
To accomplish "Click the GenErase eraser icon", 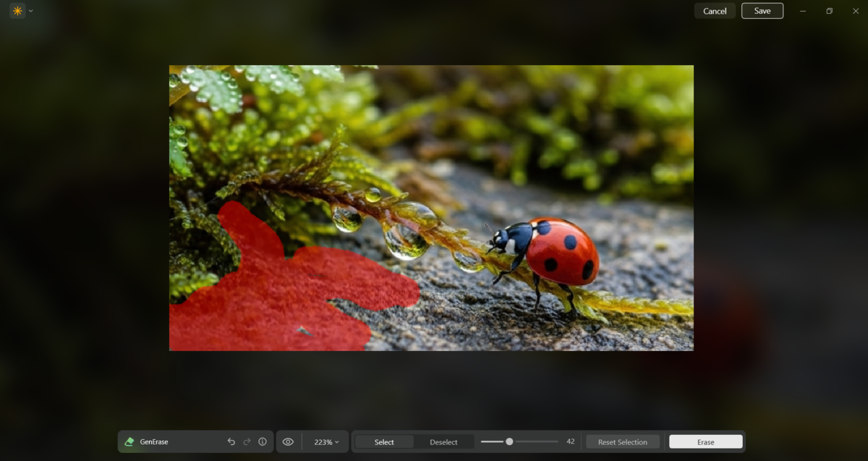I will tap(129, 441).
